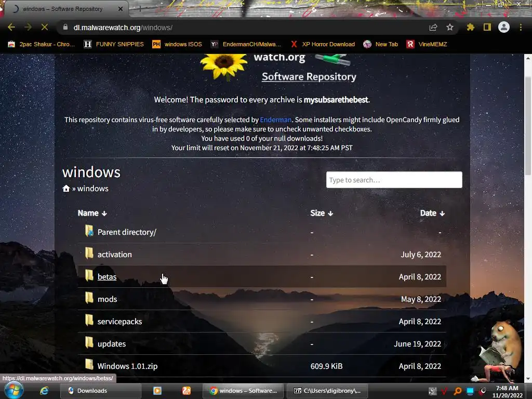Open Chrome three-dot menu
Image resolution: width=532 pixels, height=399 pixels.
521,27
